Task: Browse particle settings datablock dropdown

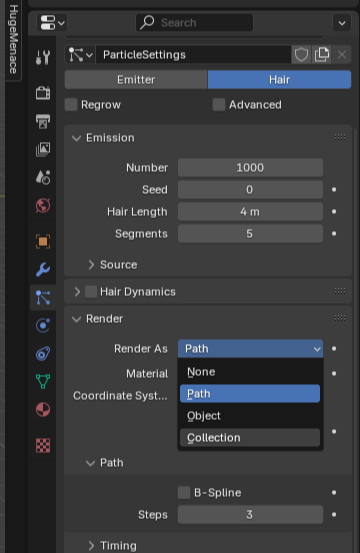Action: coord(80,55)
